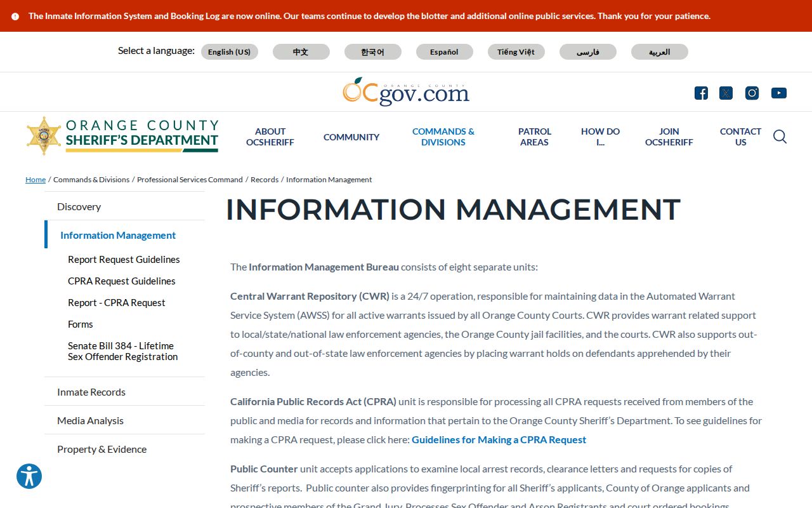812x508 pixels.
Task: Open the accessibility options icon
Action: click(x=29, y=476)
